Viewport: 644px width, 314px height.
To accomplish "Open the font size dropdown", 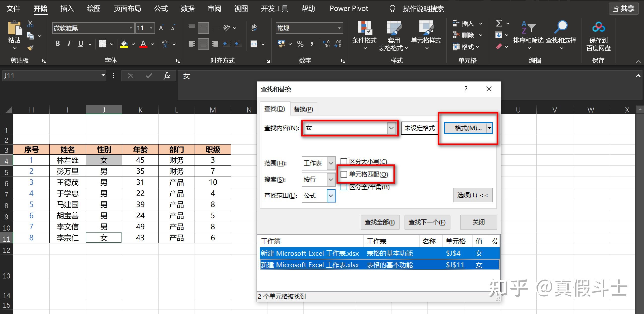I will tap(151, 28).
